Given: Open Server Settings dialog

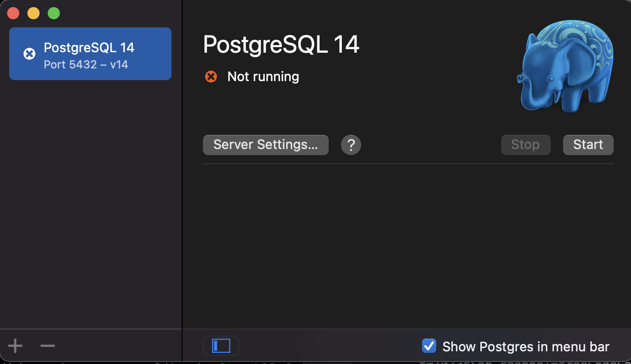Looking at the screenshot, I should click(x=266, y=145).
